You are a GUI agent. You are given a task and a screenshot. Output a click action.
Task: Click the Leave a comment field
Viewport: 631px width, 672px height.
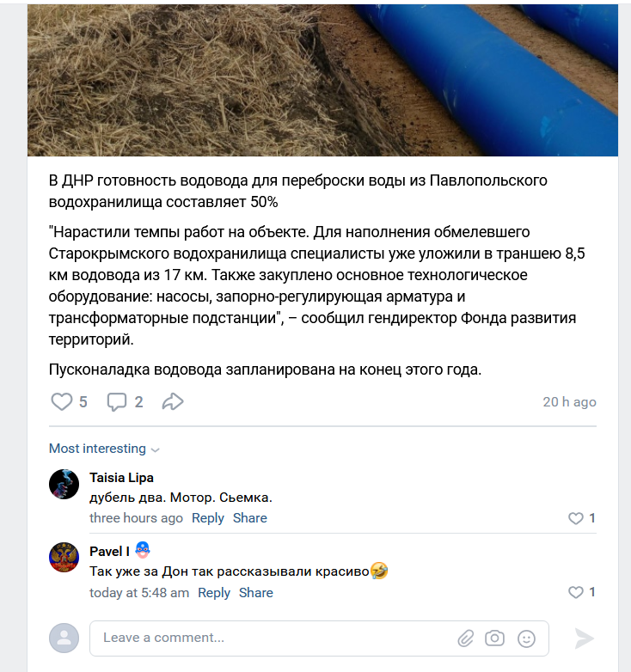(x=319, y=638)
